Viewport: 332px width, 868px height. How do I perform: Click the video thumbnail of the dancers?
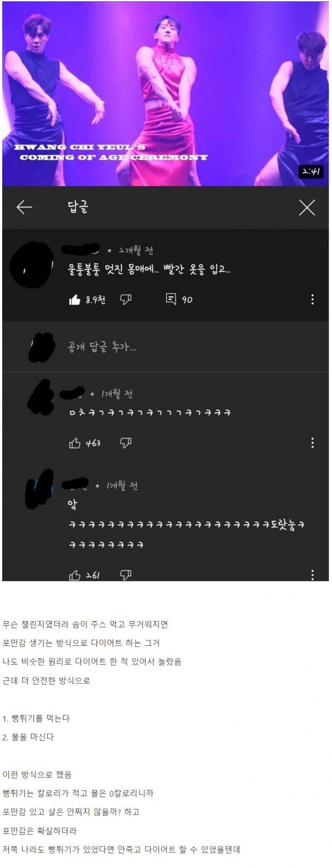[165, 93]
